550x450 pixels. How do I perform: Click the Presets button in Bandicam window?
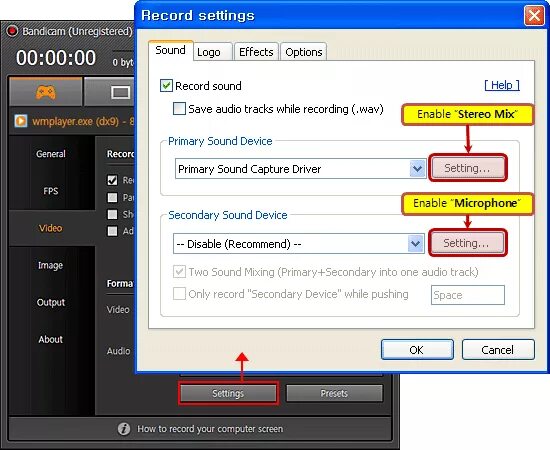pos(334,394)
